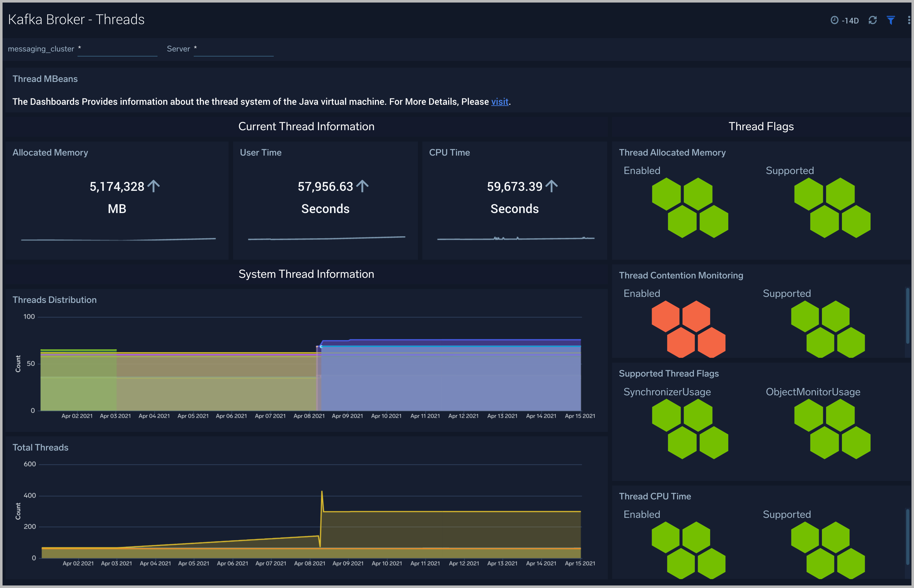Open the filter options via funnel icon
The width and height of the screenshot is (914, 588).
pyautogui.click(x=891, y=20)
